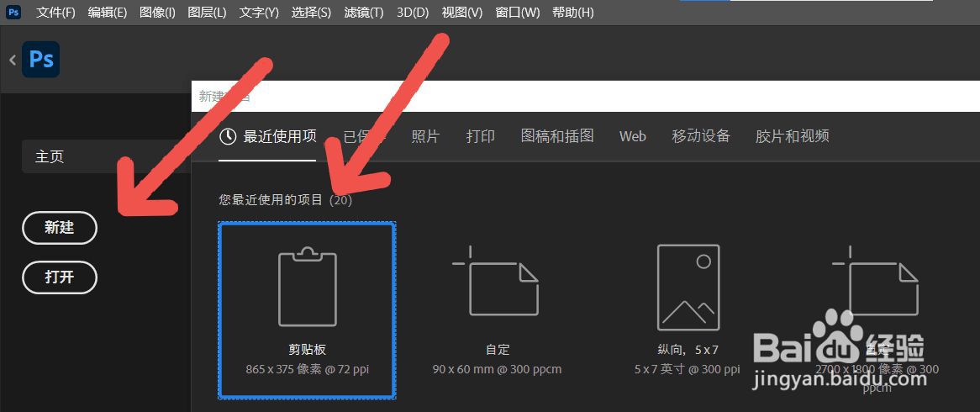Click the 865 x 375 像素 @ 72 ppi text
Viewport: 980px width, 412px height.
click(307, 369)
